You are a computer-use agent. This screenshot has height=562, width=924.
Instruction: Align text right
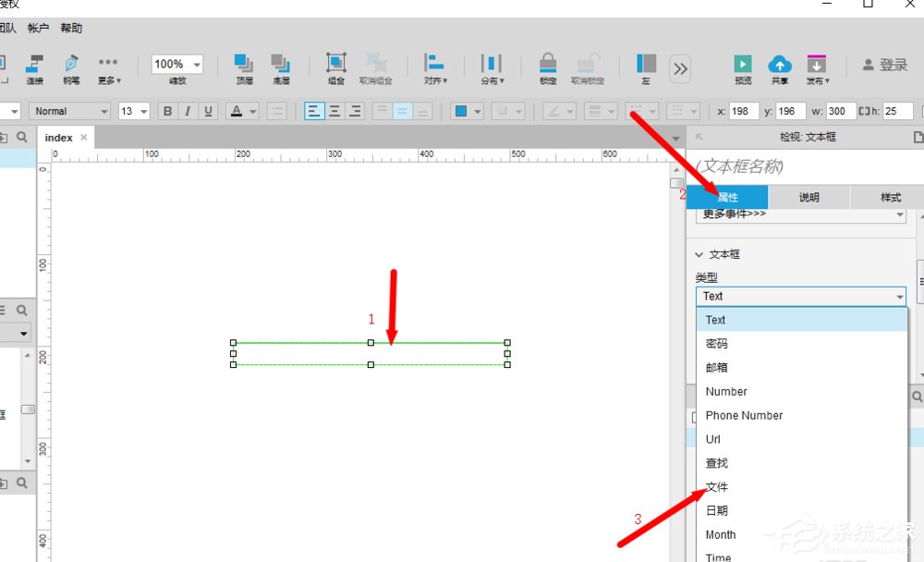[x=354, y=111]
